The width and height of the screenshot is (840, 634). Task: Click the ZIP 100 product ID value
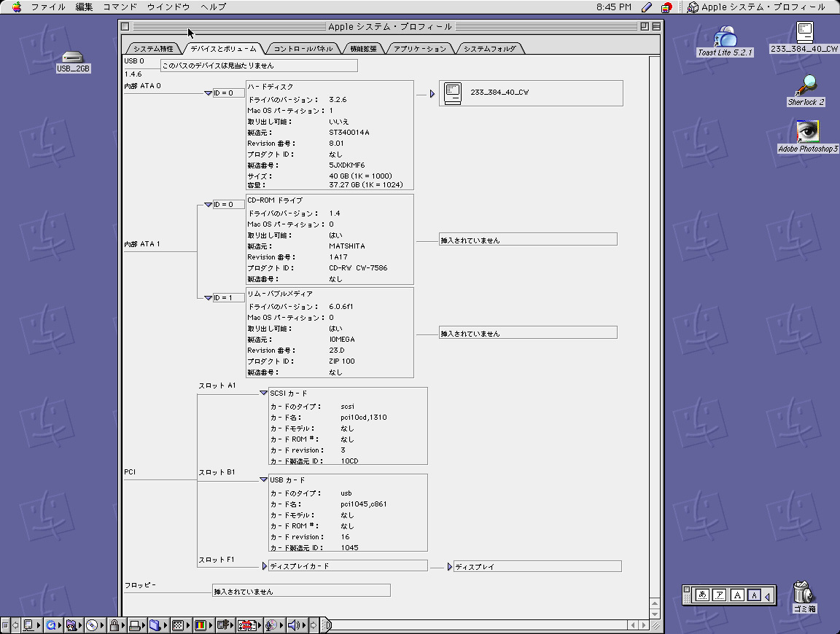click(342, 361)
